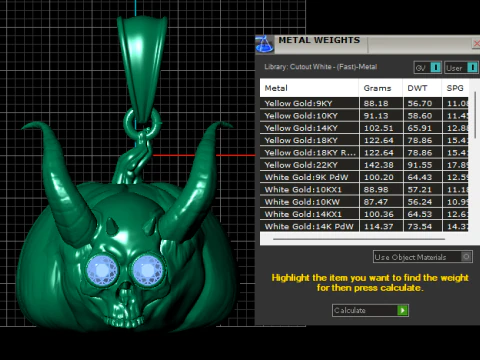Select the left eye gemstone on the skull
This screenshot has height=360, width=480.
102,270
